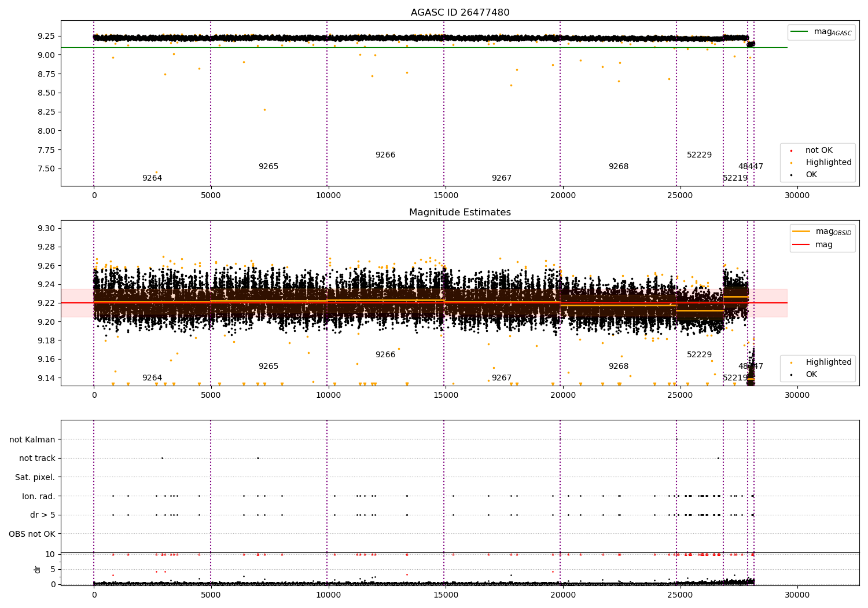Click the 'not track' y-axis label
The height and width of the screenshot is (608, 868).
pyautogui.click(x=37, y=458)
